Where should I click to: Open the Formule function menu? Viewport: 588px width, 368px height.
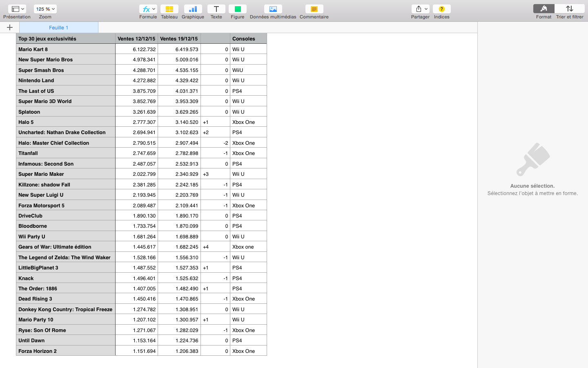(148, 9)
